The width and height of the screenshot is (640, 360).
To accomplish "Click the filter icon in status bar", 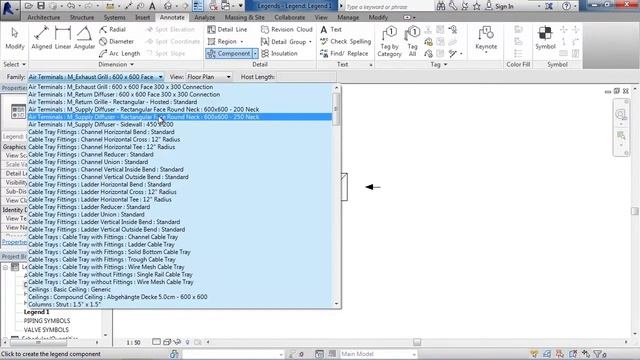I will coord(598,354).
